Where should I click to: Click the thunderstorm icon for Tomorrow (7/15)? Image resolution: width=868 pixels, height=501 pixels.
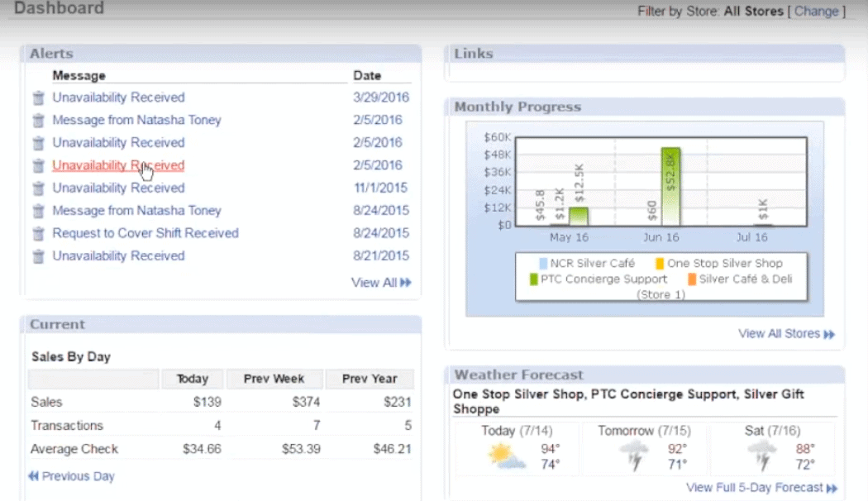[x=635, y=456]
